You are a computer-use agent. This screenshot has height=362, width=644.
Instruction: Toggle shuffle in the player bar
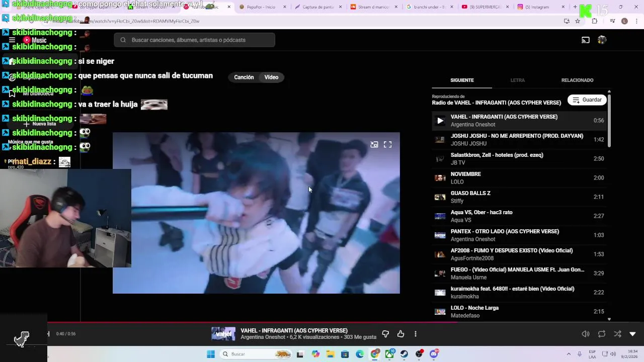[x=617, y=334]
